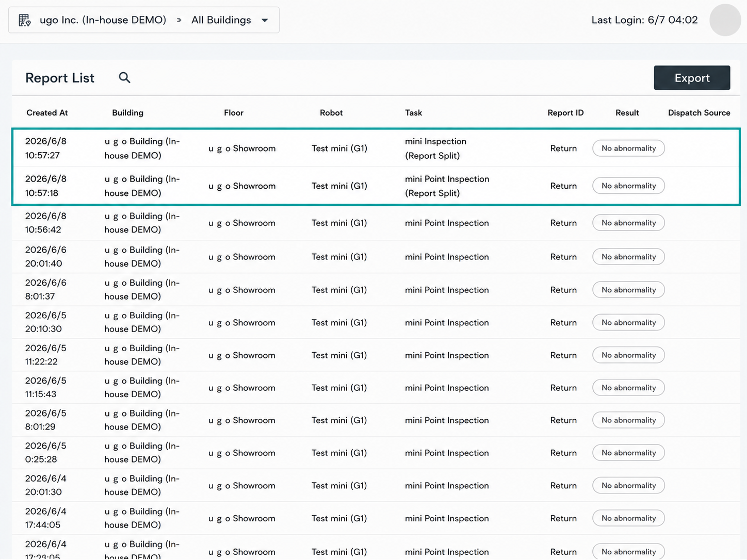747x560 pixels.
Task: Click the Task column header
Action: [x=413, y=112]
